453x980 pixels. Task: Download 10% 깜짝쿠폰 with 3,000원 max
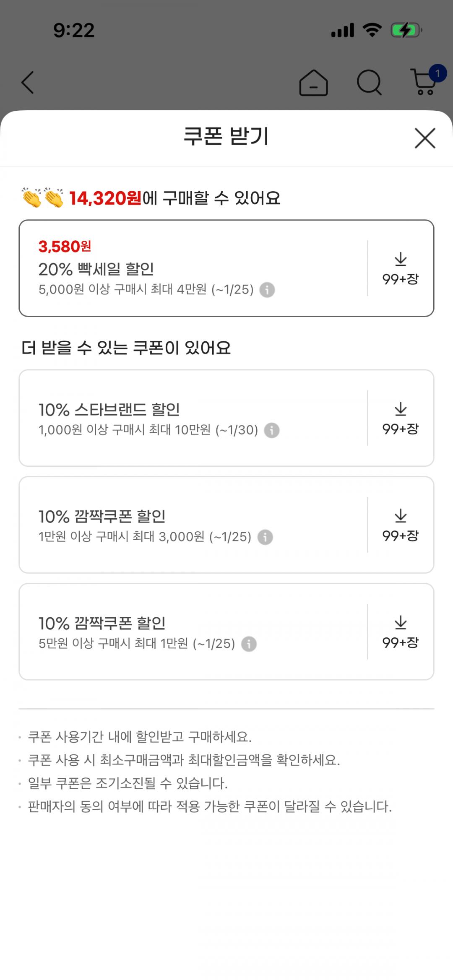pyautogui.click(x=401, y=525)
